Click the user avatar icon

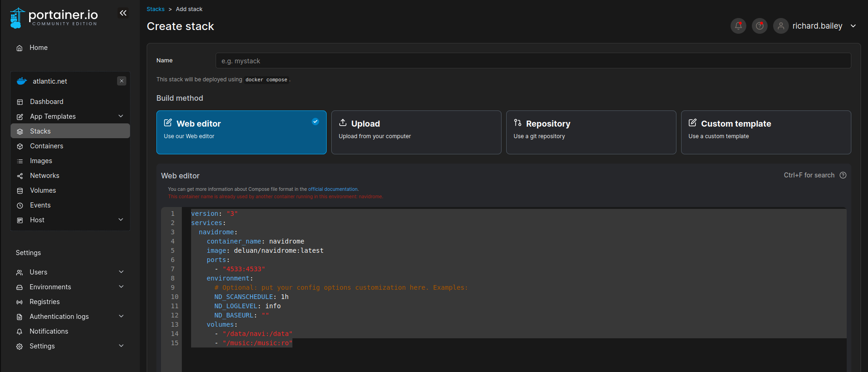click(x=781, y=26)
